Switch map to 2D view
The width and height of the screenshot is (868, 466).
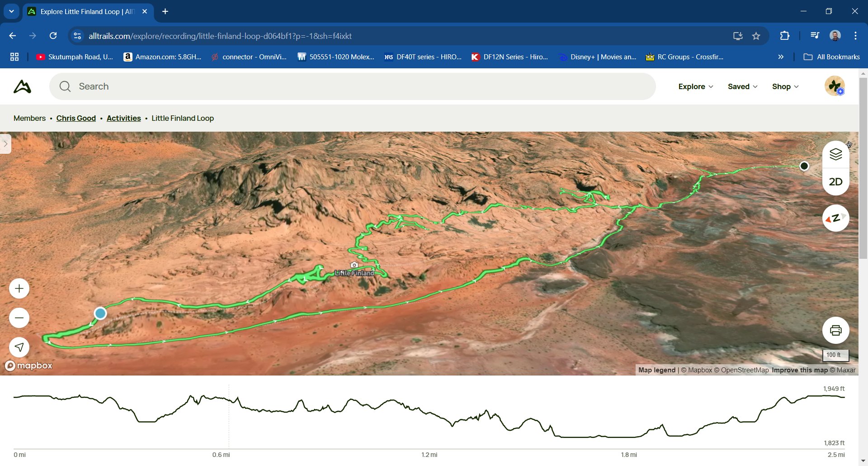[835, 182]
